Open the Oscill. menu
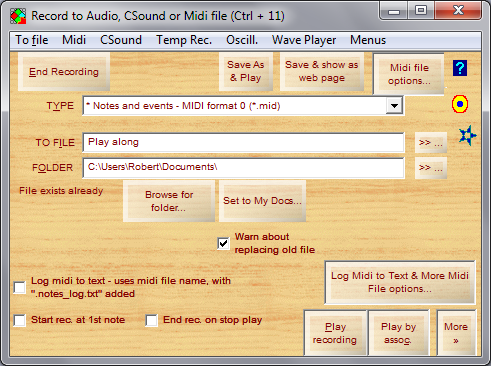Screen dimensions: 491x366 [242, 40]
